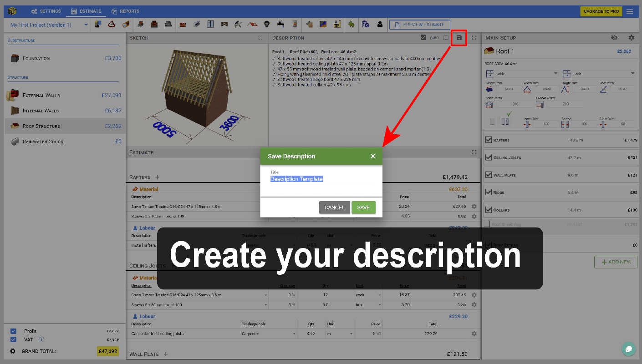Open Sawn Timber 47 x 125mm description dropdown
Image resolution: width=642 pixels, height=364 pixels.
(x=199, y=295)
